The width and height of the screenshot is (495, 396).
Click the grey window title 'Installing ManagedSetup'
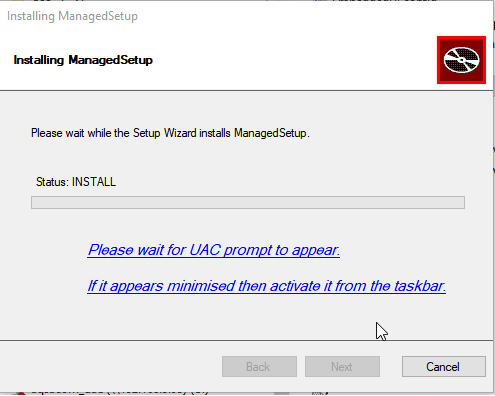coord(72,16)
